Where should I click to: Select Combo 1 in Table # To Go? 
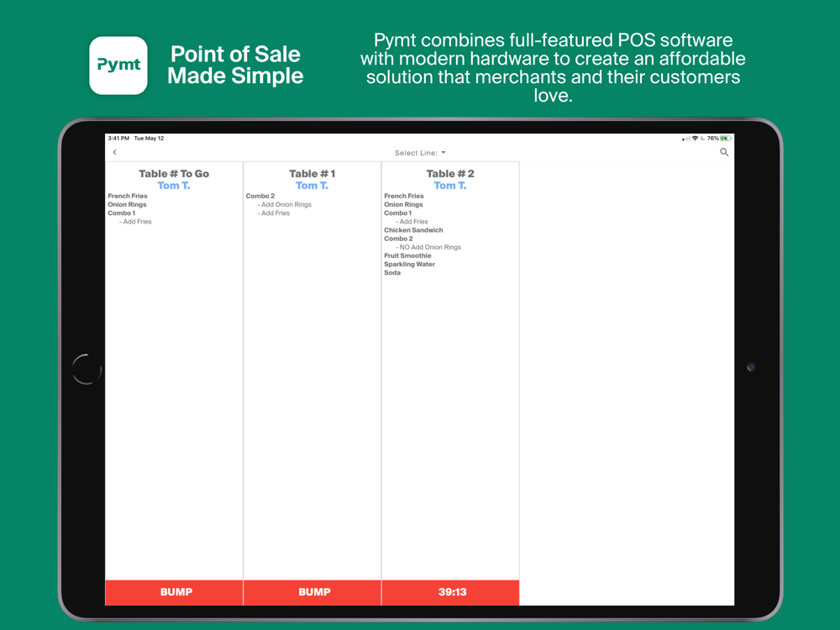point(122,213)
